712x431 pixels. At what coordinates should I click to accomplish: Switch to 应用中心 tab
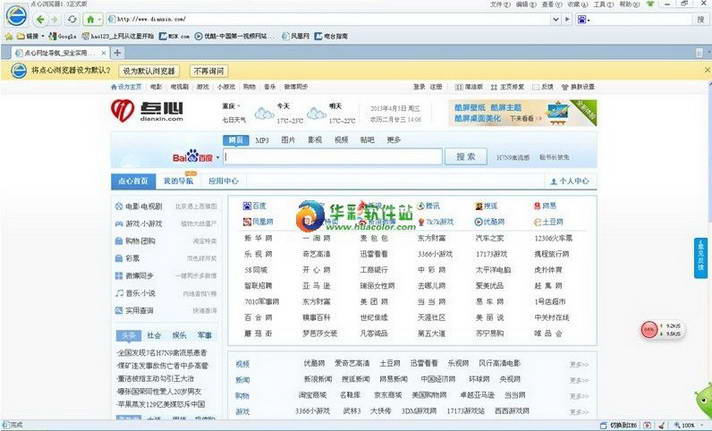pyautogui.click(x=223, y=181)
